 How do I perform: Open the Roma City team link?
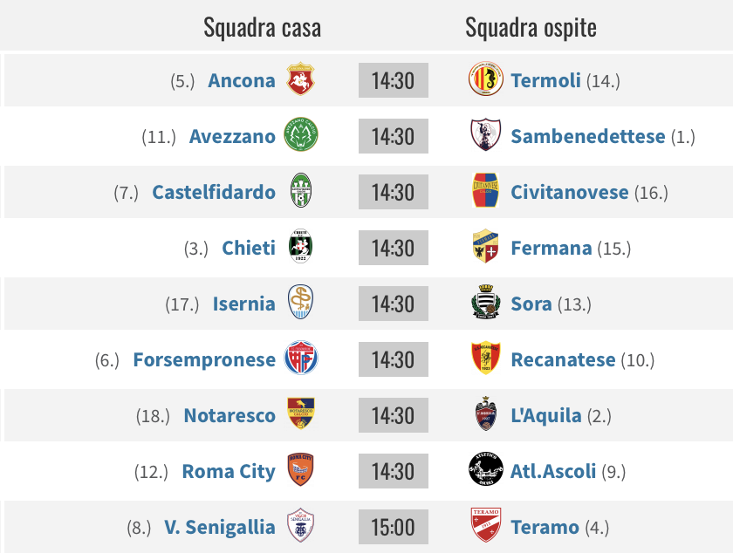click(229, 472)
